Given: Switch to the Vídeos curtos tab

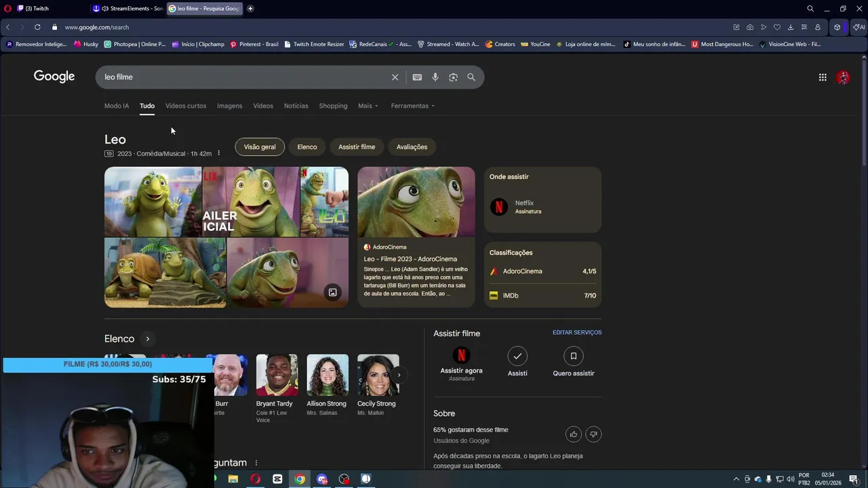Looking at the screenshot, I should 186,106.
